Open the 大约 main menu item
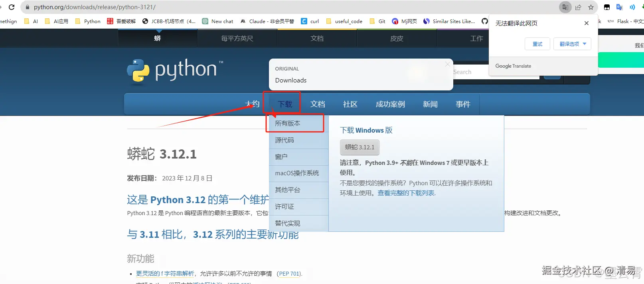The image size is (644, 284). click(253, 104)
